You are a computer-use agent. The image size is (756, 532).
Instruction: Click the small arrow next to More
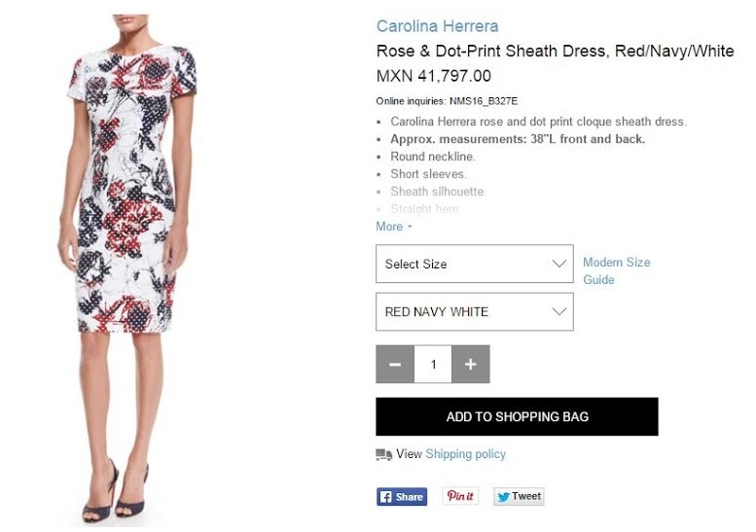pyautogui.click(x=410, y=227)
